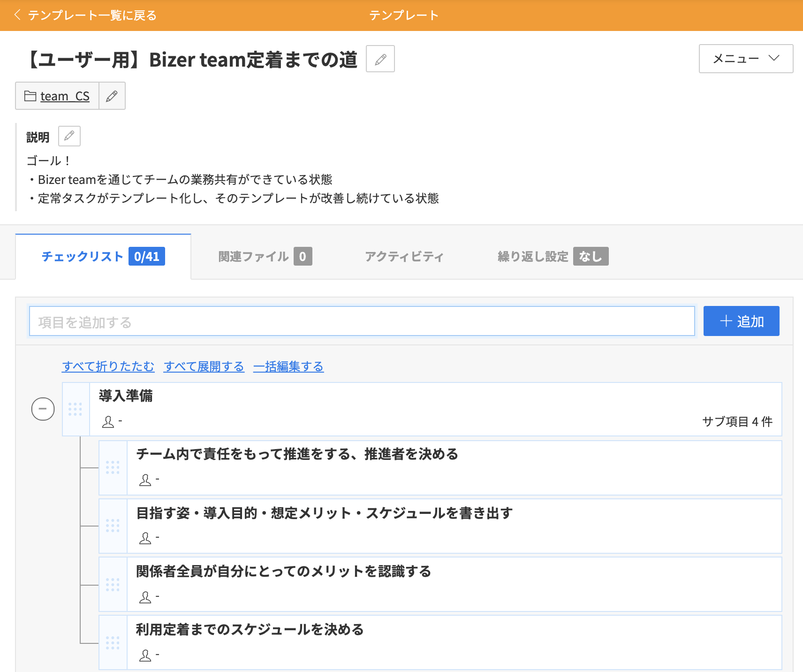The width and height of the screenshot is (803, 672).
Task: Go back to template list via テンプレート一覧に戻る
Action: [x=86, y=15]
